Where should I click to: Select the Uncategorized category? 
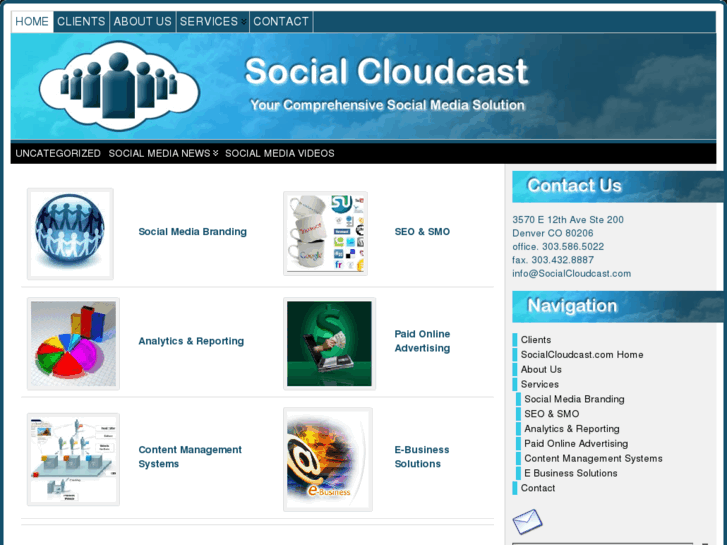tap(58, 153)
